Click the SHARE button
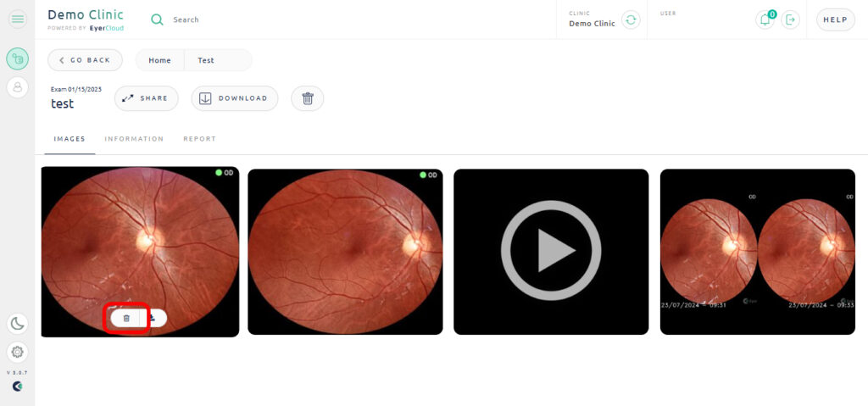Image resolution: width=868 pixels, height=406 pixels. coord(147,98)
